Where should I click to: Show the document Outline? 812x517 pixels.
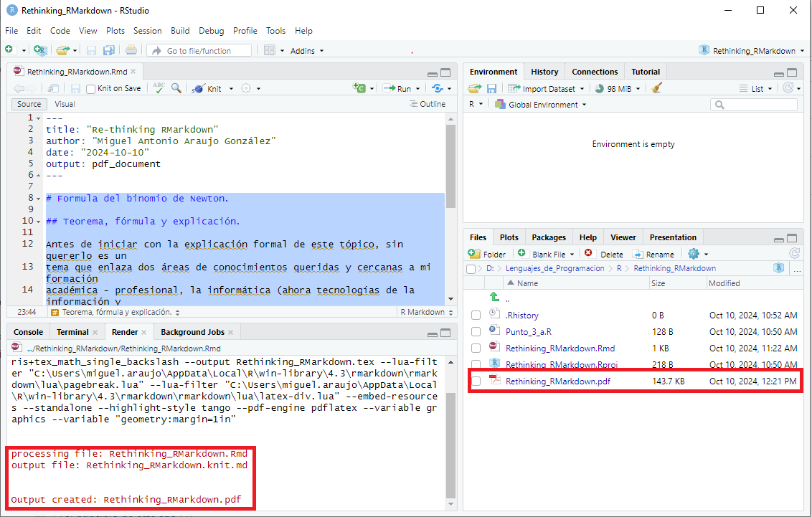pyautogui.click(x=428, y=104)
